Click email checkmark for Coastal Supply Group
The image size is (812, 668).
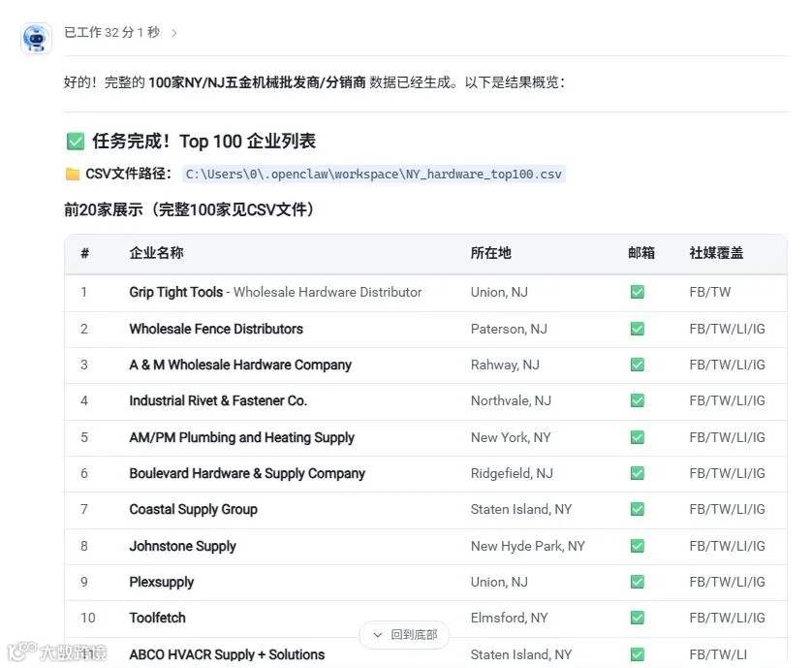click(638, 509)
